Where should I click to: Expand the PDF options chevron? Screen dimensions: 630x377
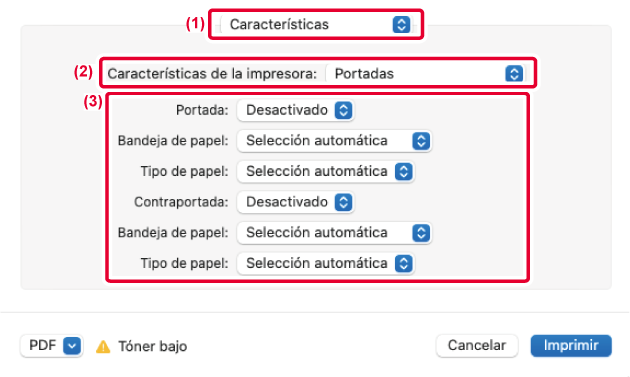[x=72, y=346]
